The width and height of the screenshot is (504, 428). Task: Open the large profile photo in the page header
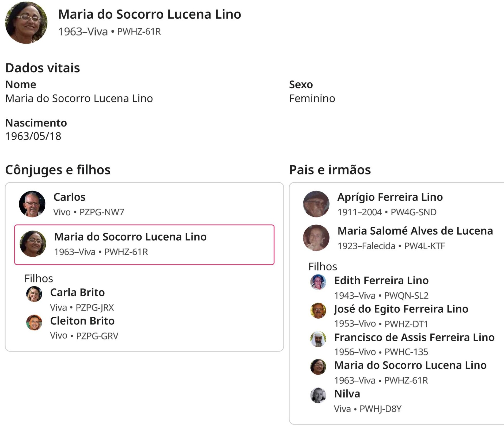click(26, 22)
